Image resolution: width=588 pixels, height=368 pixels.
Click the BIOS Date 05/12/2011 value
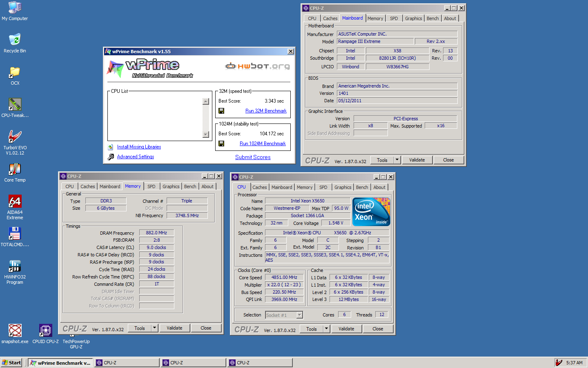(x=397, y=101)
